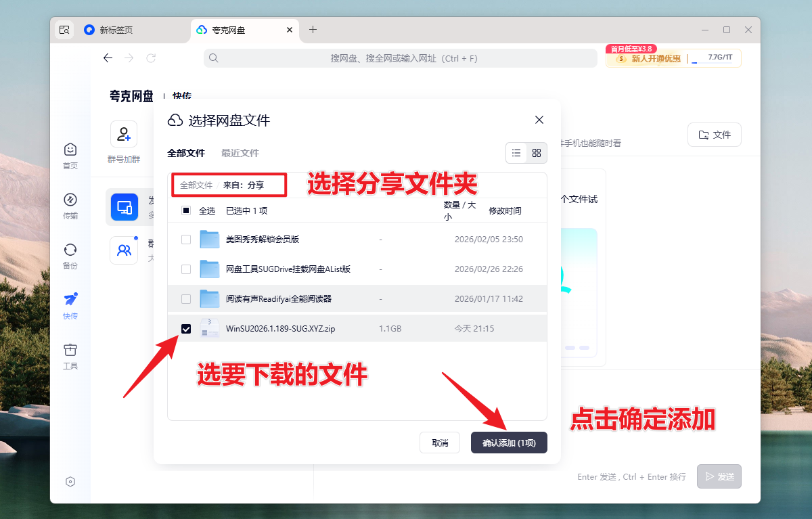The width and height of the screenshot is (812, 519).
Task: Switch file dialog to grid view
Action: tap(537, 153)
